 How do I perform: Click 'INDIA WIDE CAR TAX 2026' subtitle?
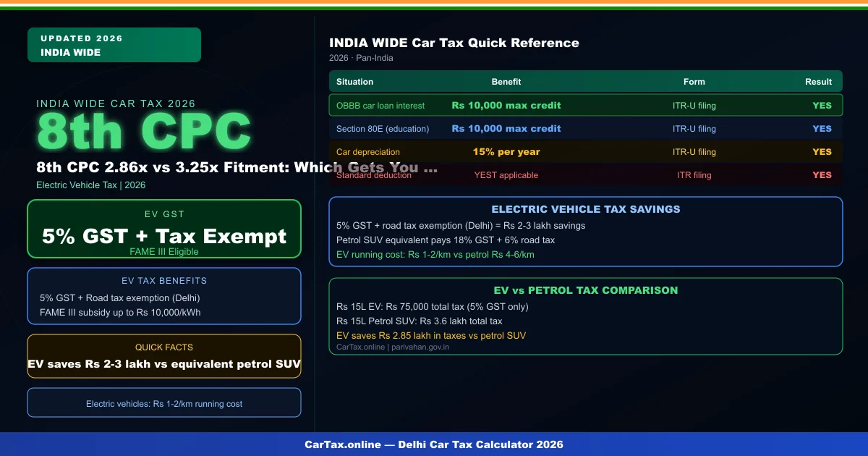click(x=116, y=104)
